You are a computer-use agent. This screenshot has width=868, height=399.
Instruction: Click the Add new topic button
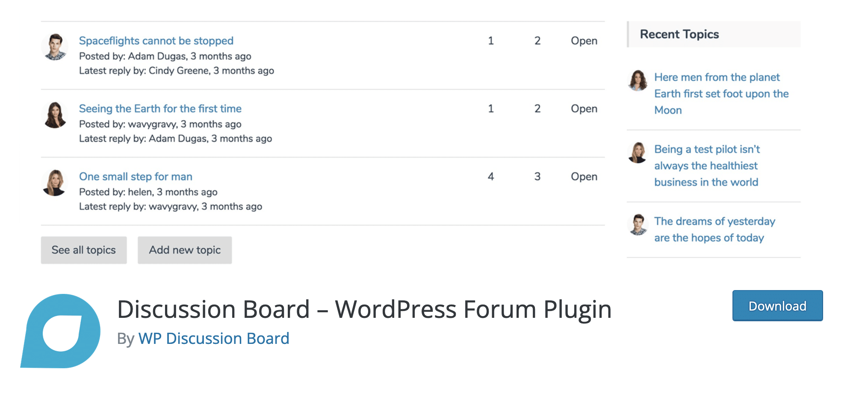click(x=185, y=250)
